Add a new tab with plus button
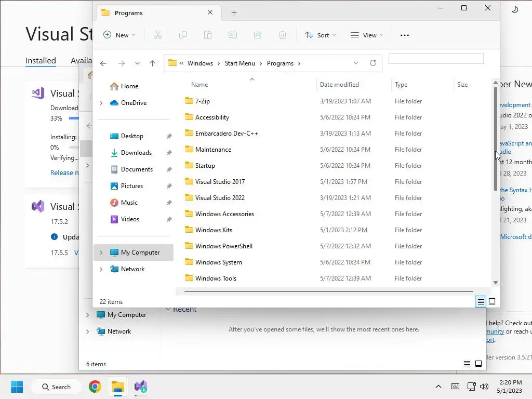This screenshot has width=532, height=399. (234, 13)
